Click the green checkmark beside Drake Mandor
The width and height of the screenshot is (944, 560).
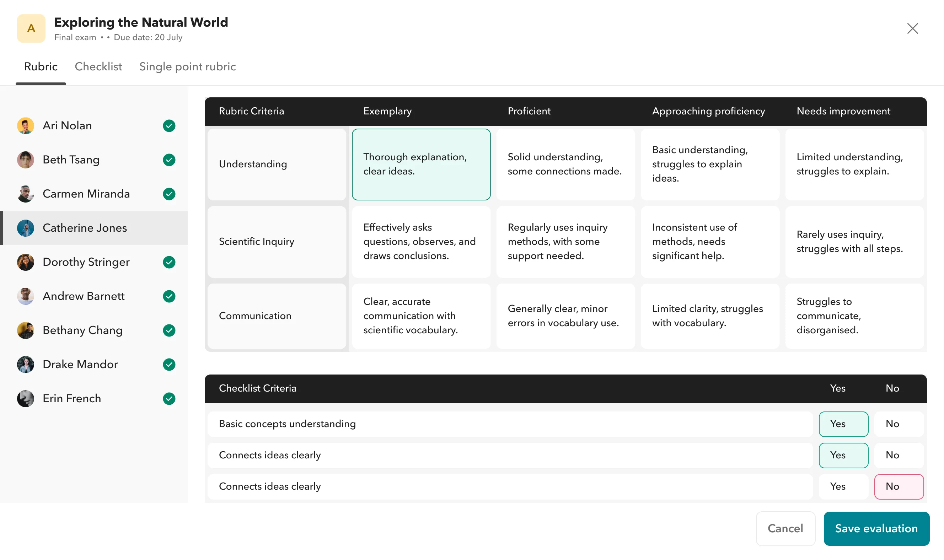pyautogui.click(x=169, y=365)
